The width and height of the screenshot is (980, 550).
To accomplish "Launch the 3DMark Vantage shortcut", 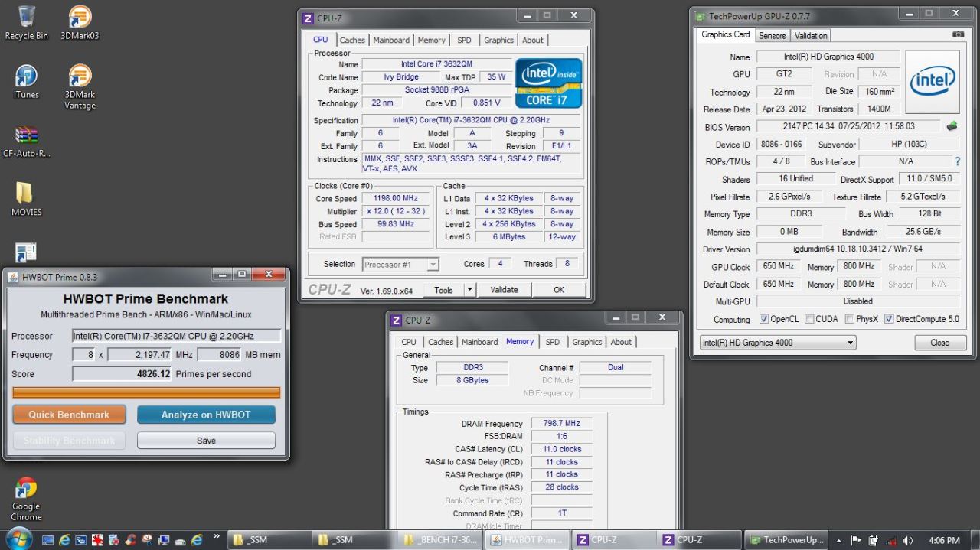I will click(80, 86).
